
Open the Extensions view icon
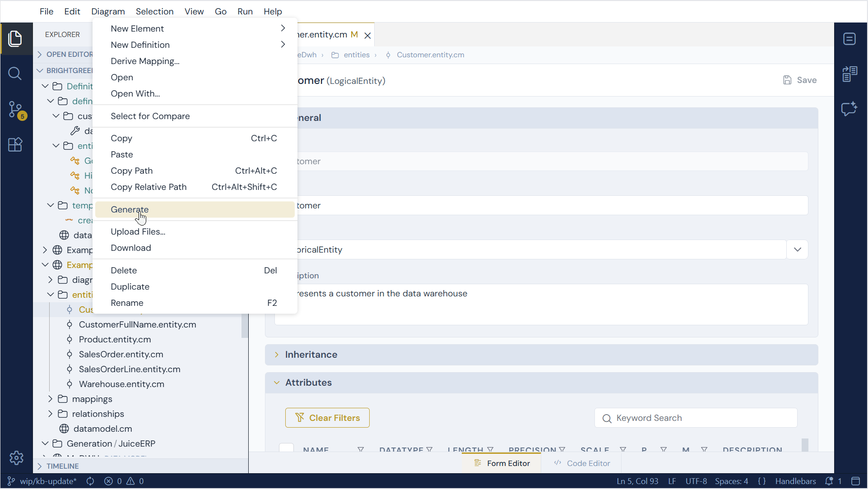(15, 145)
